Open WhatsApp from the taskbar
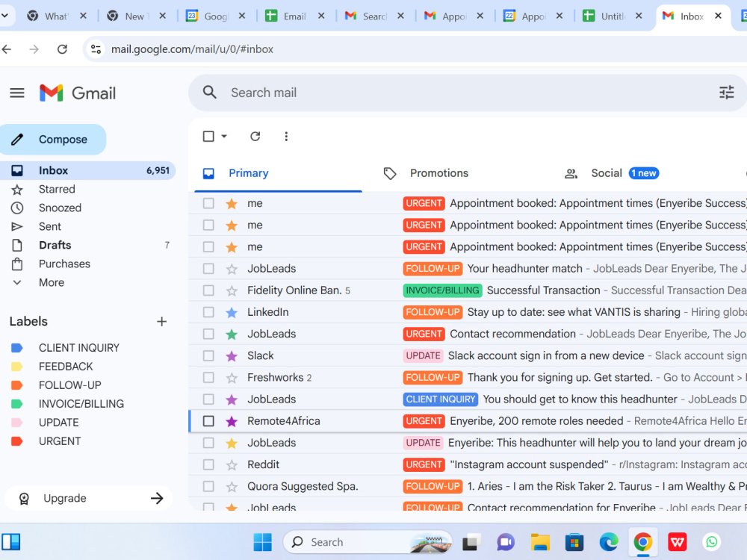This screenshot has height=560, width=747. (711, 542)
